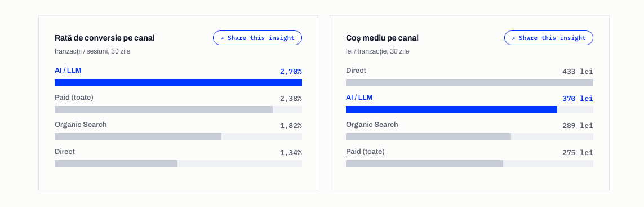The height and width of the screenshot is (207, 644).
Task: Click the 433 lei value for Direct
Action: click(578, 72)
